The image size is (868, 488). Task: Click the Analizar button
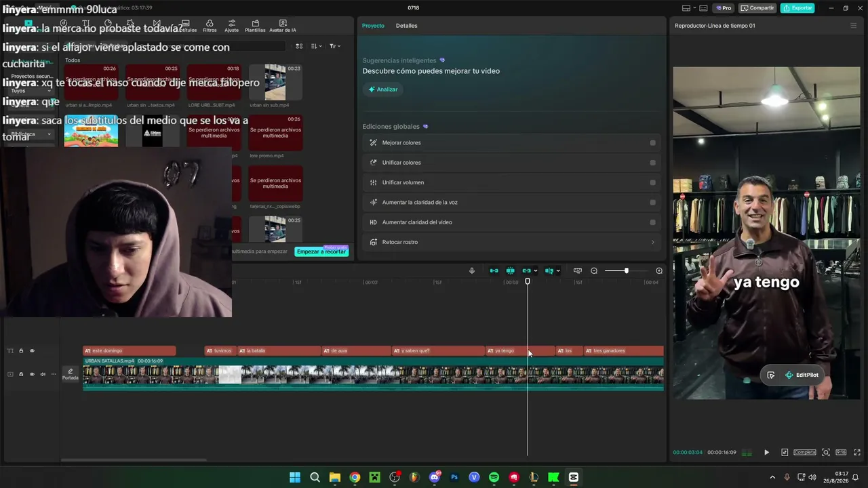pyautogui.click(x=383, y=89)
